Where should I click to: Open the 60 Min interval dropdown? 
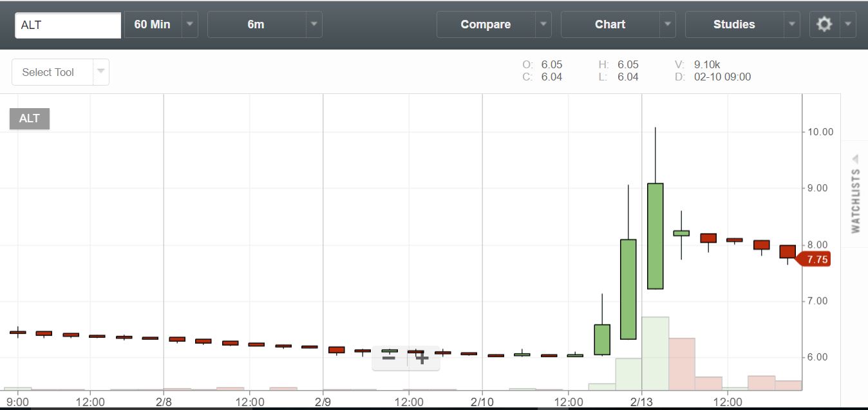[189, 24]
